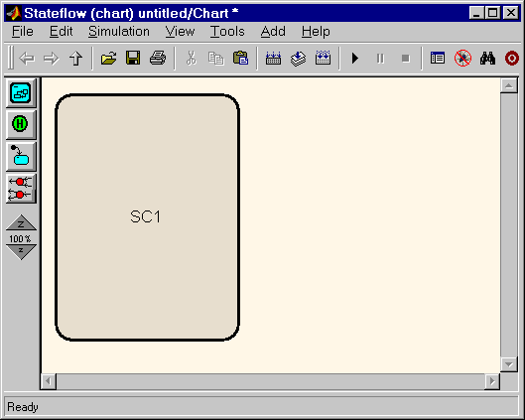Click the vertical scrollbar down arrow
The height and width of the screenshot is (420, 525).
point(509,364)
